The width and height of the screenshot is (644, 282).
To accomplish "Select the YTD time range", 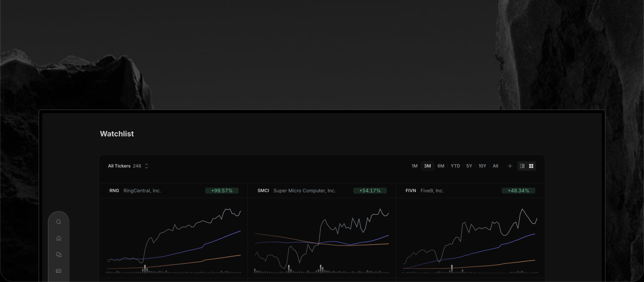I will 455,166.
